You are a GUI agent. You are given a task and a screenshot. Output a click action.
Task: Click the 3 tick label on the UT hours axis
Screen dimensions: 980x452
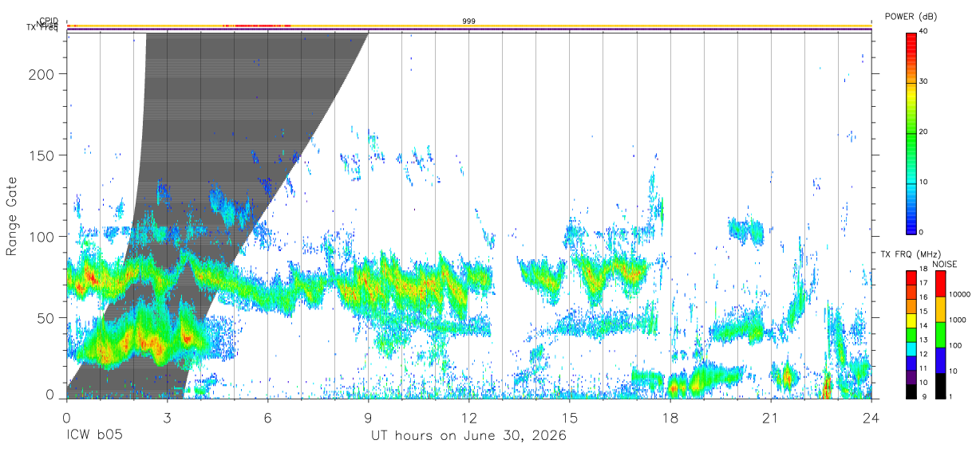tap(167, 418)
